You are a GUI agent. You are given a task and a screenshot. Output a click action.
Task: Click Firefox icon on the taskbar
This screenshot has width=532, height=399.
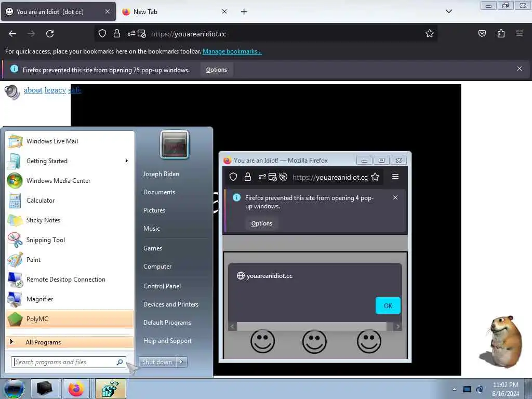point(76,389)
